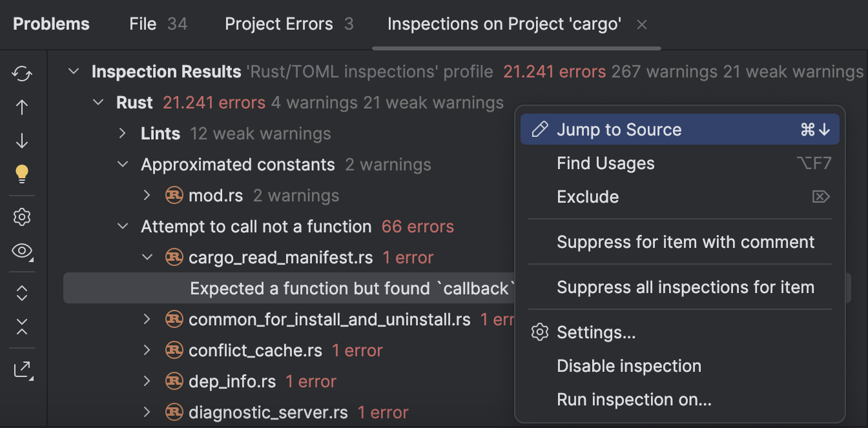Expand the Lints tree node

123,133
